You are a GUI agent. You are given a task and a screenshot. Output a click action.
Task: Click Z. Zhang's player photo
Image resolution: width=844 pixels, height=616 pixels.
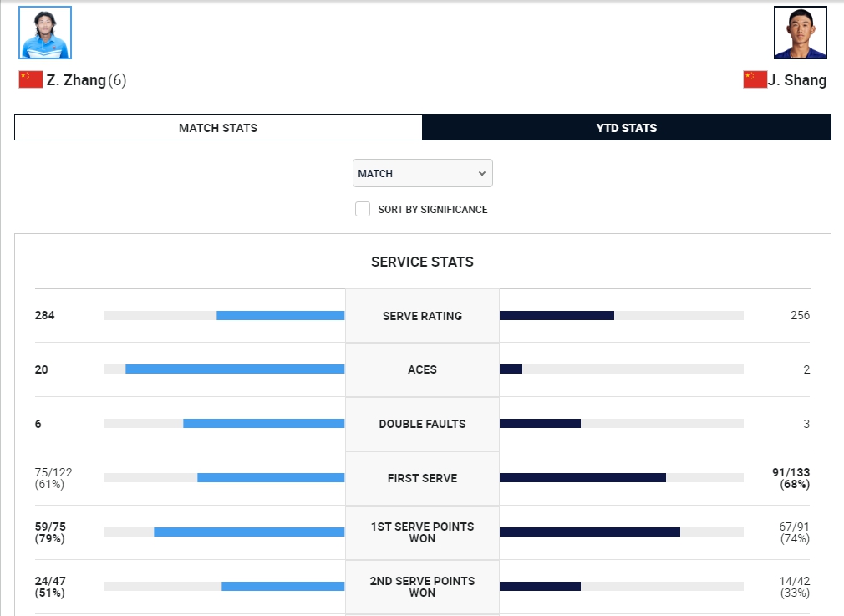[x=45, y=33]
